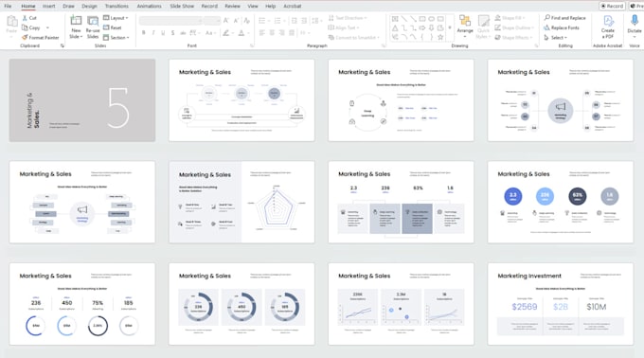Toggle Align Right paragraph alignment
This screenshot has height=358, width=644.
tap(282, 33)
